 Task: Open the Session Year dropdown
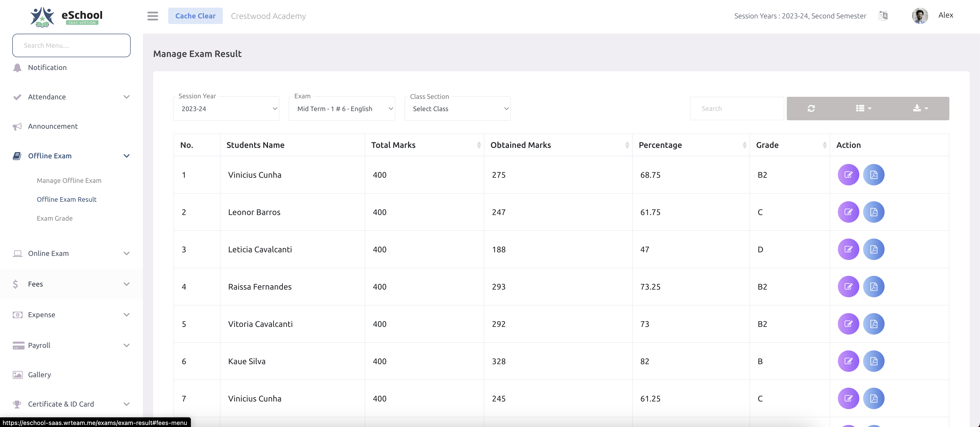[226, 109]
